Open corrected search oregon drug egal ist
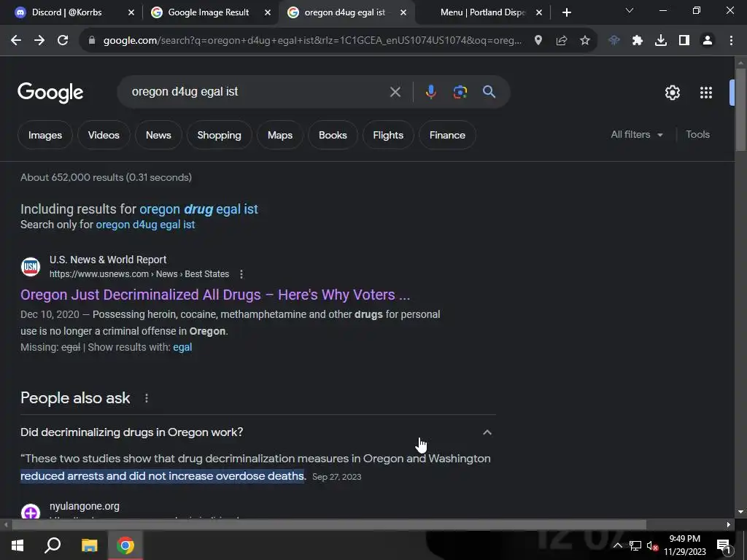The width and height of the screenshot is (747, 560). [198, 209]
